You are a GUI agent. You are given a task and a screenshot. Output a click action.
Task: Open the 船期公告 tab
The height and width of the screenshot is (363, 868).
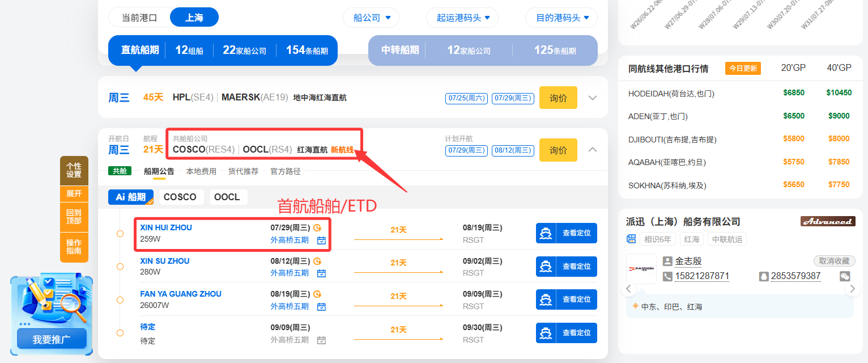coord(159,171)
